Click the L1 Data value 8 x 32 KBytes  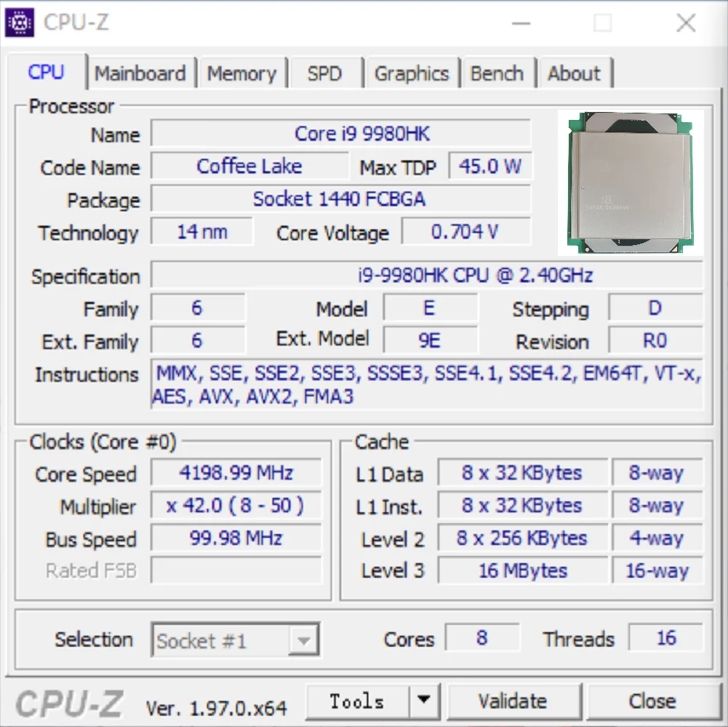click(x=523, y=473)
